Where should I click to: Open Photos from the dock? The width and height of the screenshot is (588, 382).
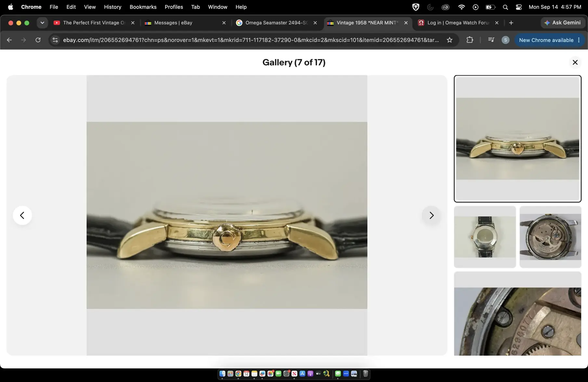pos(270,374)
